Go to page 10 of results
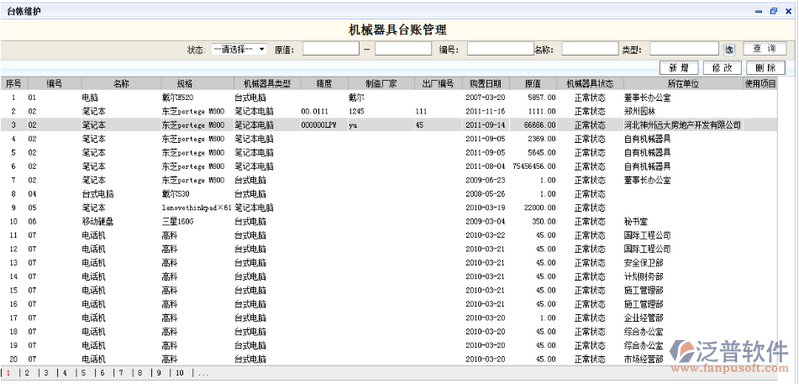The width and height of the screenshot is (799, 384). 179,373
